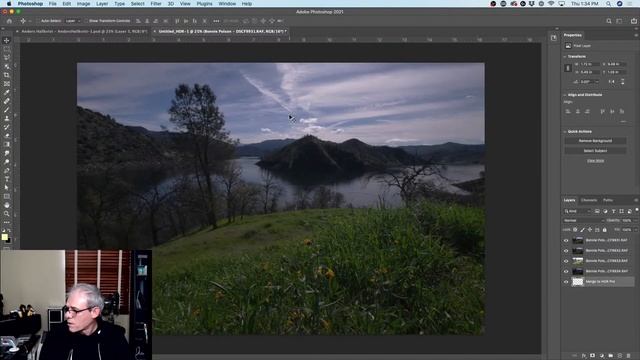Collapse the Align and Distribute section
The height and width of the screenshot is (360, 640).
(565, 95)
